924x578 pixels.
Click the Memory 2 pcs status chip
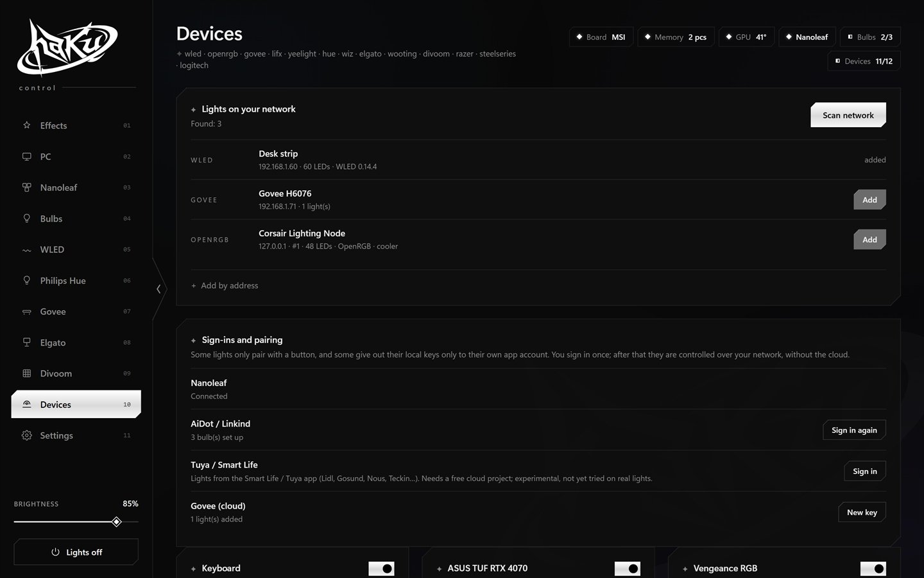(x=676, y=37)
